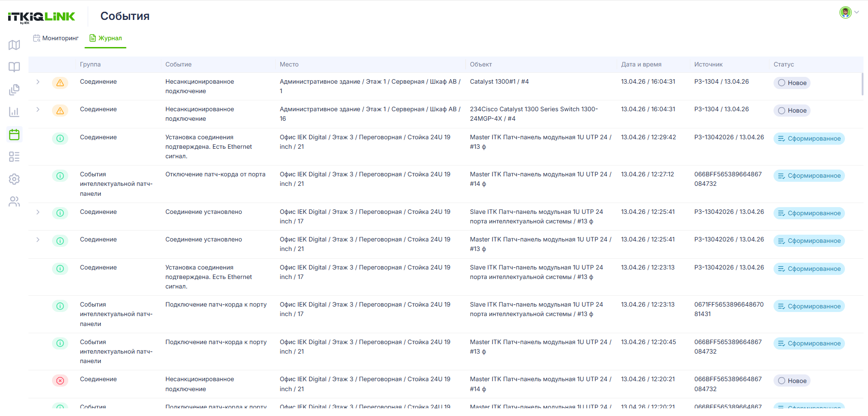The width and height of the screenshot is (868, 416).
Task: Select the green calendar events icon
Action: 14,134
